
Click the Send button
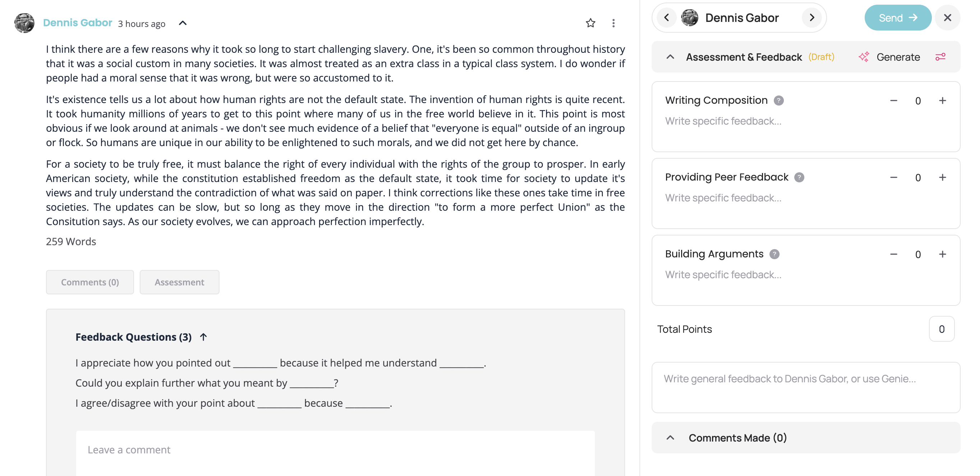(x=897, y=18)
